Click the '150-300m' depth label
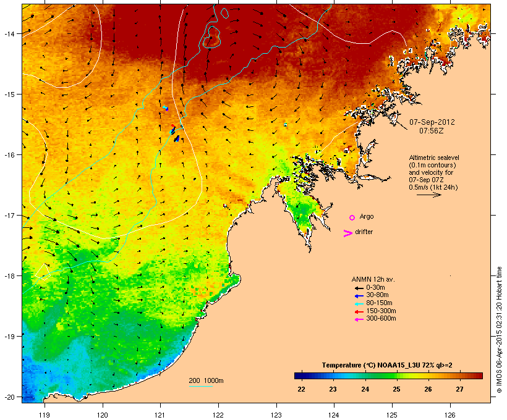Image resolution: width=507 pixels, height=420 pixels. [x=381, y=311]
